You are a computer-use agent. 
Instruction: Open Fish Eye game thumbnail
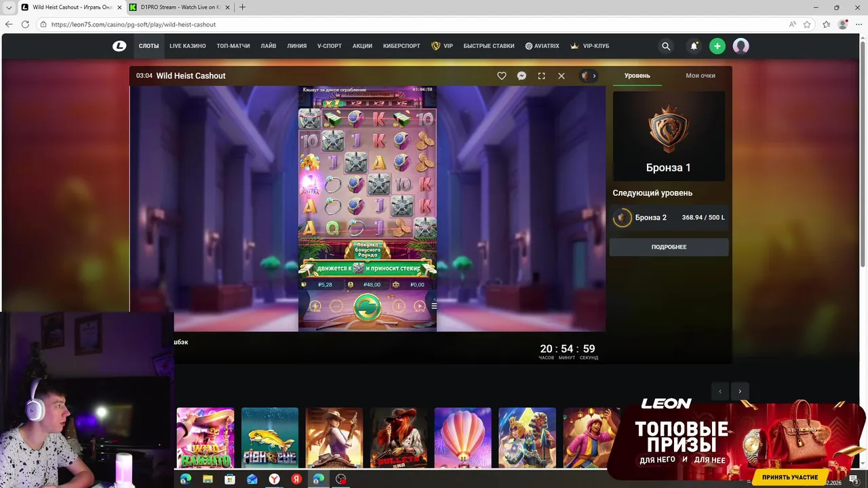pos(270,438)
